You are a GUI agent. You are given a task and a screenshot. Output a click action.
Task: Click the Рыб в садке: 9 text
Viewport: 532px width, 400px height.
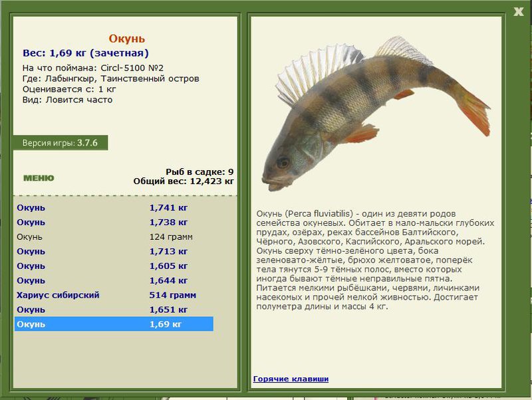pyautogui.click(x=199, y=172)
